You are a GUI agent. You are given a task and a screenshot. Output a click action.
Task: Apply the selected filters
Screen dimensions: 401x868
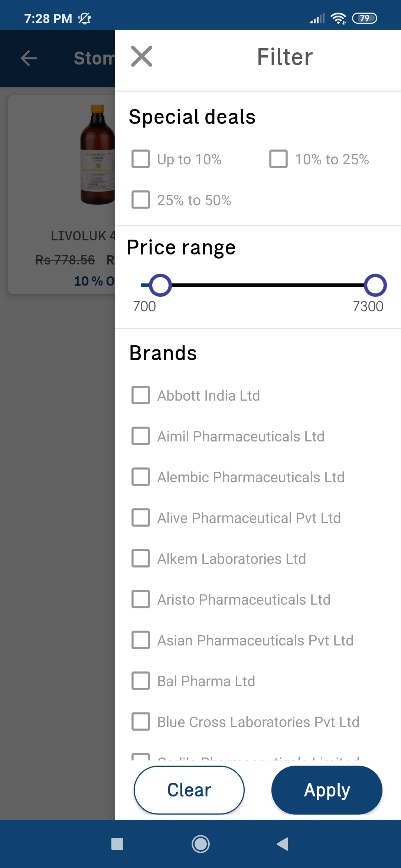(x=327, y=790)
